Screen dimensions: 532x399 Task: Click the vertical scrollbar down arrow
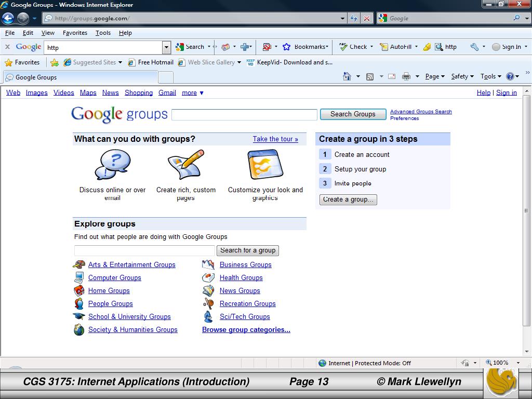tap(527, 352)
